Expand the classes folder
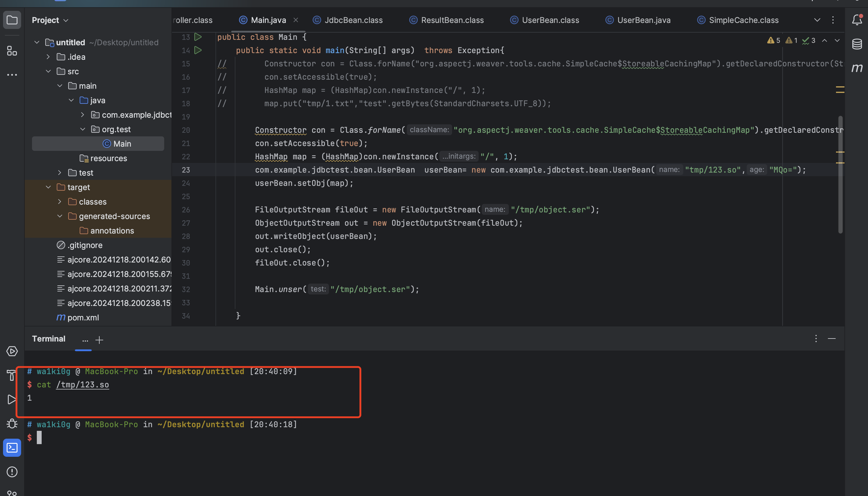This screenshot has height=496, width=868. coord(60,202)
